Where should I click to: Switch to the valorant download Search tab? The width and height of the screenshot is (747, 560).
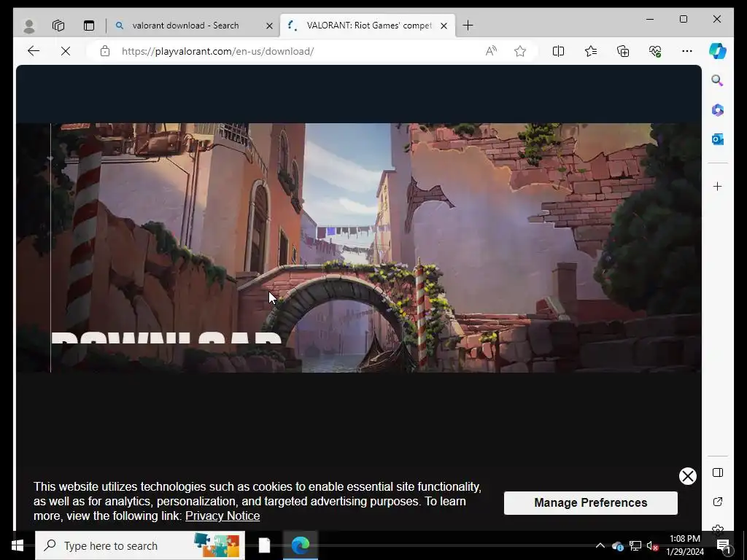pyautogui.click(x=185, y=26)
